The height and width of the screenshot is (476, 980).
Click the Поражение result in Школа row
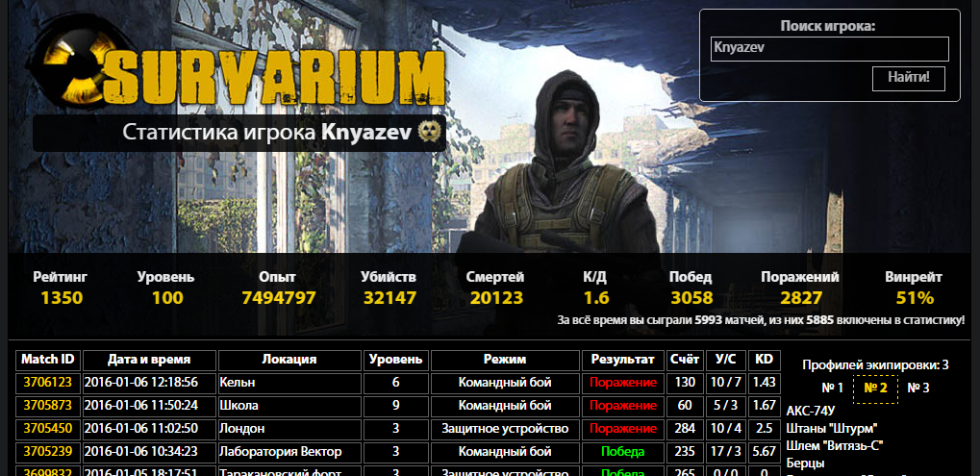click(x=622, y=406)
